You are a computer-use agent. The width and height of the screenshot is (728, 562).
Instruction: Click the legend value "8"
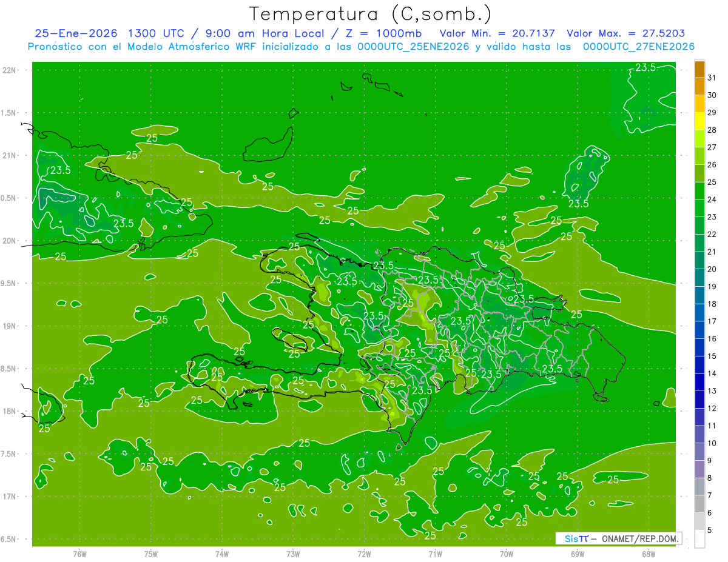pyautogui.click(x=710, y=478)
